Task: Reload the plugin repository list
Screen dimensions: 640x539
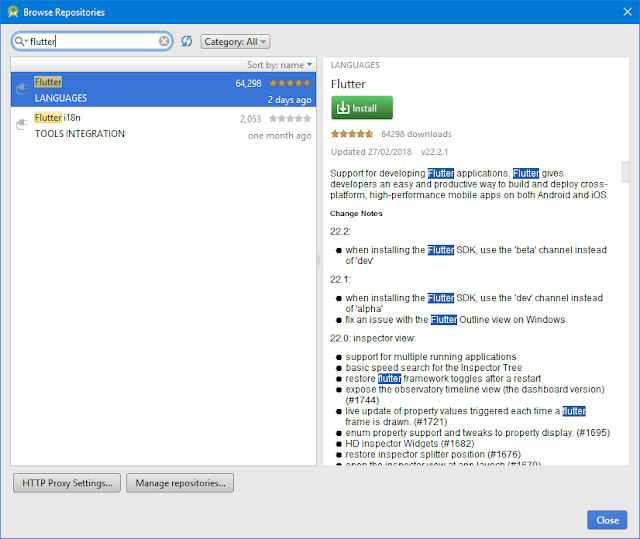Action: pos(187,41)
